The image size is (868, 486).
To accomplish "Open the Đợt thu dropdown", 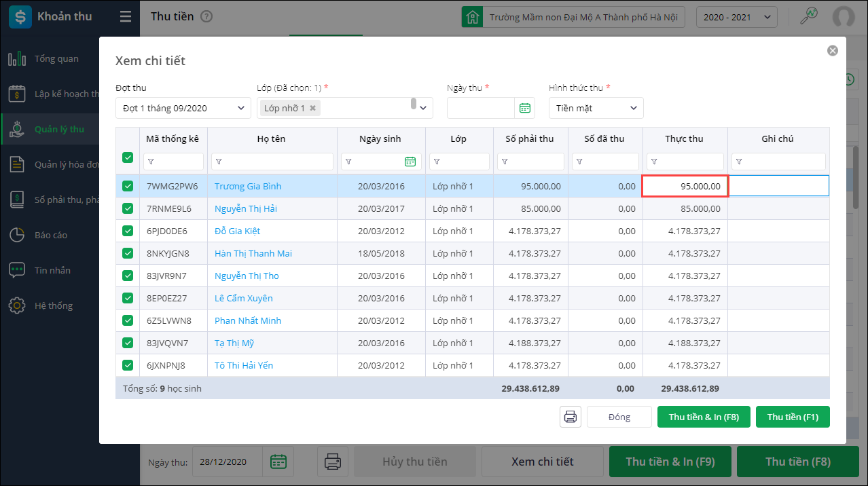I will click(183, 108).
